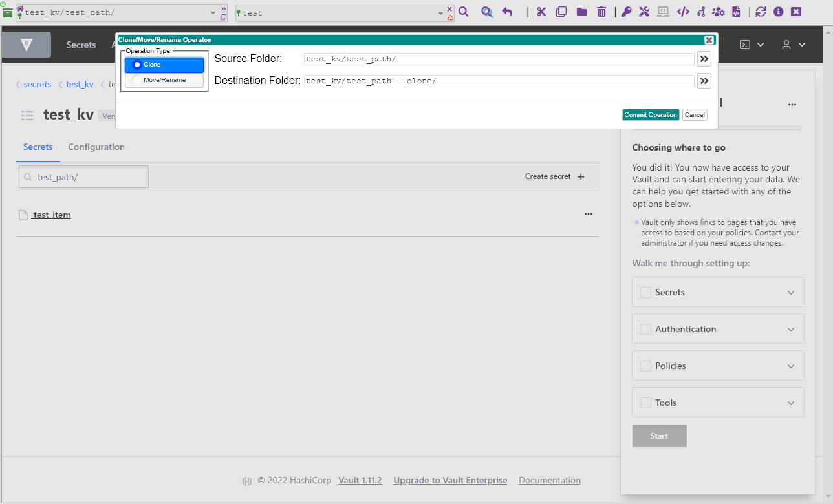This screenshot has height=504, width=833.
Task: Click Create secret +
Action: [555, 176]
